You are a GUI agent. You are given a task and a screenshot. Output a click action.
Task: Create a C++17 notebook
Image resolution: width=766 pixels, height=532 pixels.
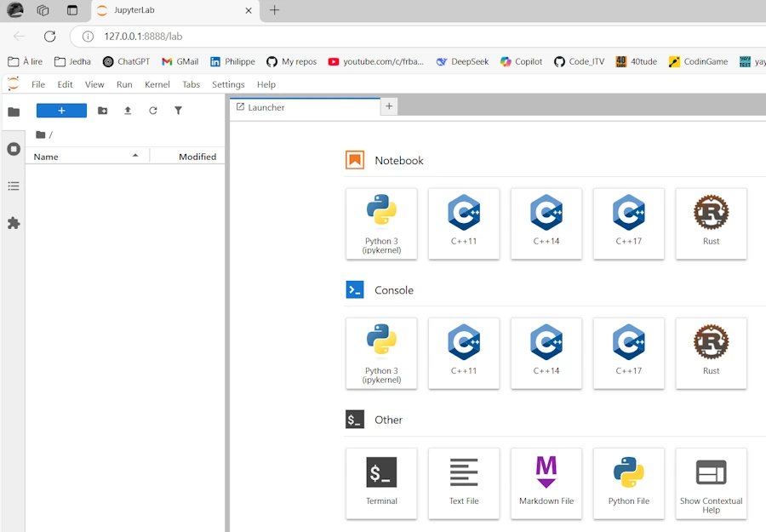pos(629,224)
